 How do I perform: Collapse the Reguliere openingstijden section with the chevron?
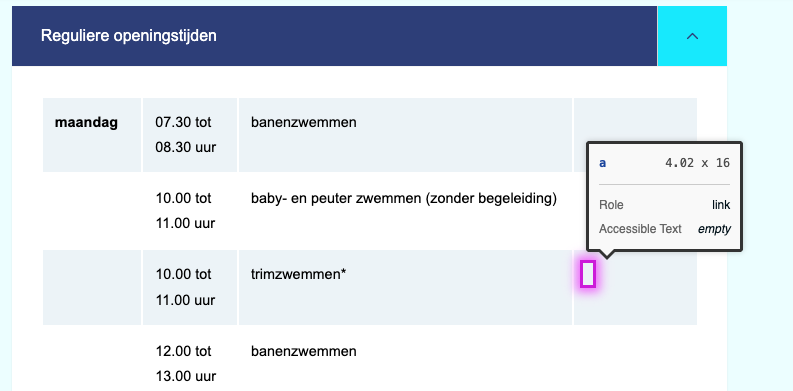[x=692, y=36]
